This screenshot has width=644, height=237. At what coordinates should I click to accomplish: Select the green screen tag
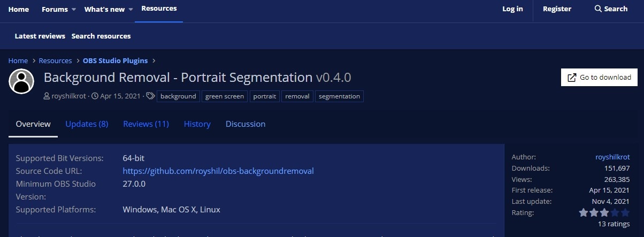click(225, 96)
